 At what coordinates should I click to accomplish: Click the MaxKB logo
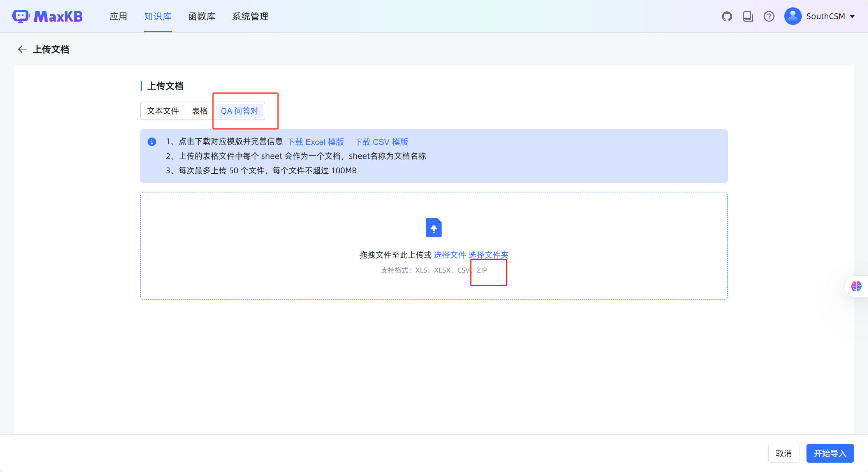[47, 16]
